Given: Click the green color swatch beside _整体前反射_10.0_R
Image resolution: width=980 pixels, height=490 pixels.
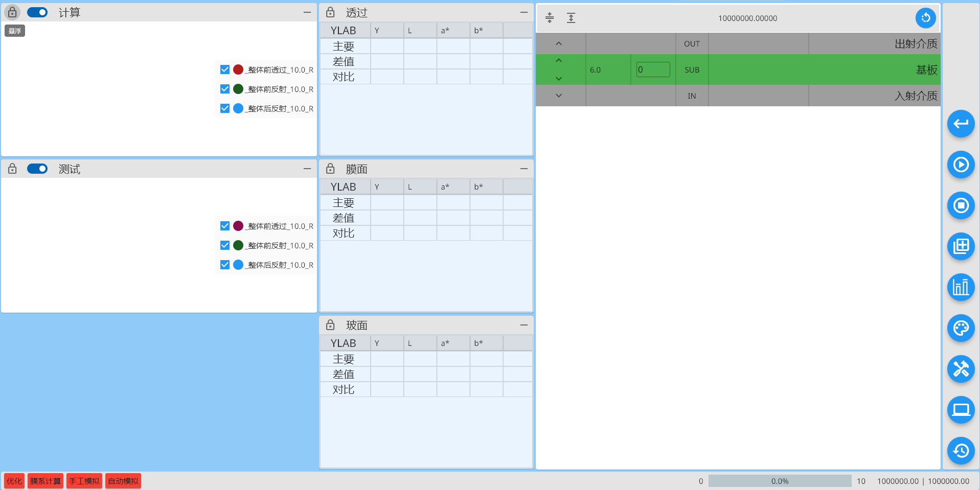Looking at the screenshot, I should [x=238, y=88].
